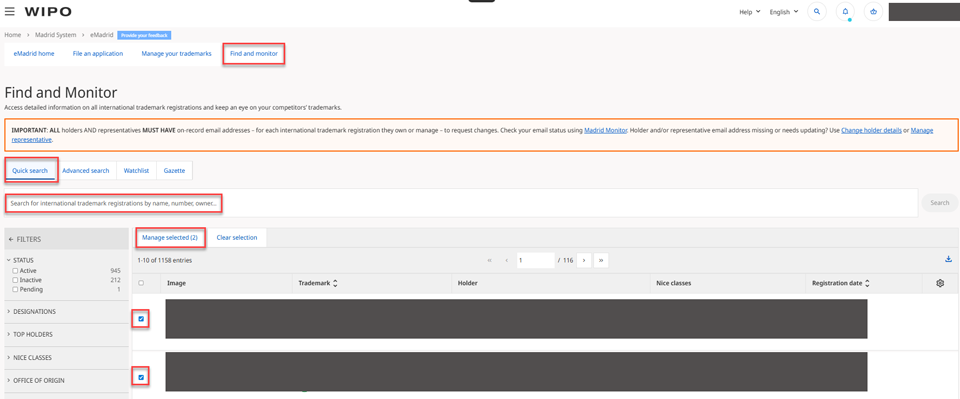Viewport: 960px width, 399px height.
Task: Open the header search icon
Action: [x=817, y=12]
